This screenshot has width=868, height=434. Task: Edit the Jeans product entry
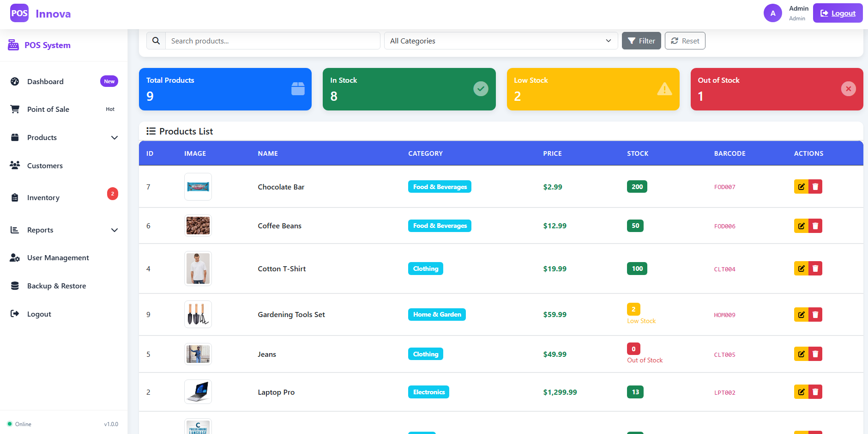(x=801, y=354)
